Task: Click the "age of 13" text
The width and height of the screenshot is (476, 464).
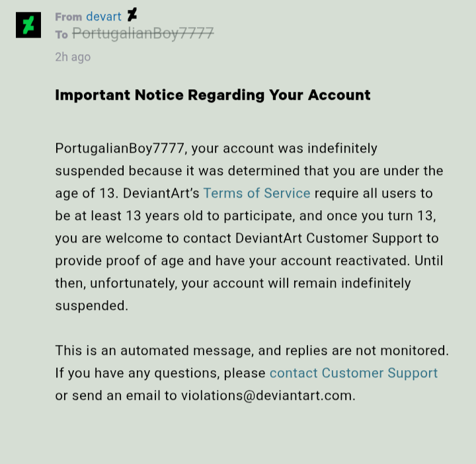Action: [x=85, y=194]
